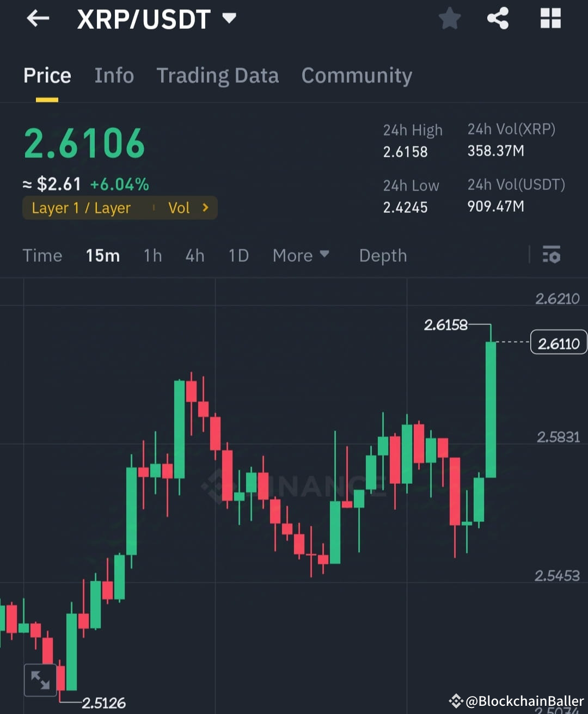Expand the More timeframe dropdown
The width and height of the screenshot is (588, 714).
(x=301, y=255)
